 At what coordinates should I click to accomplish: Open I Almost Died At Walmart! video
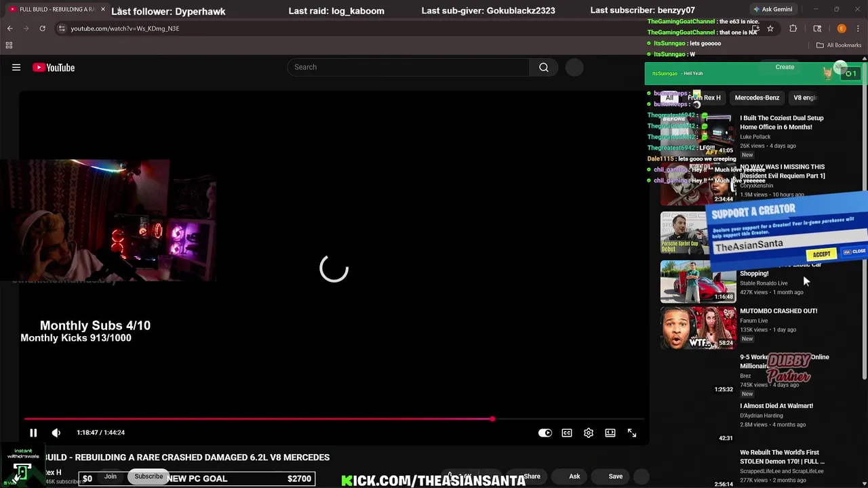776,406
